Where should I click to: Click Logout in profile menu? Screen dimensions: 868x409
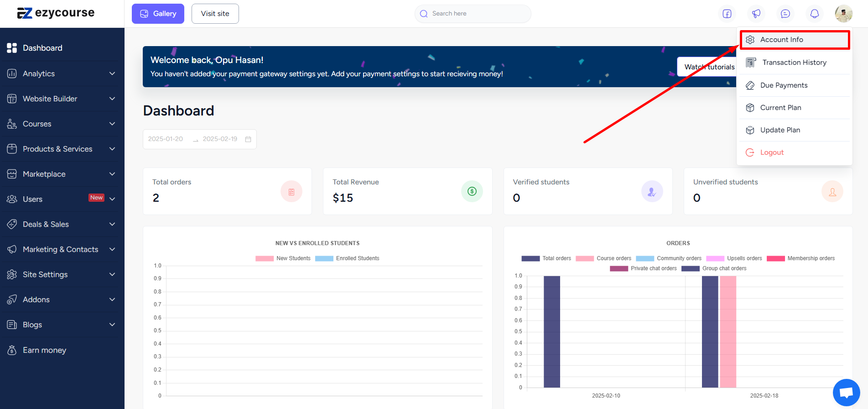[795, 152]
